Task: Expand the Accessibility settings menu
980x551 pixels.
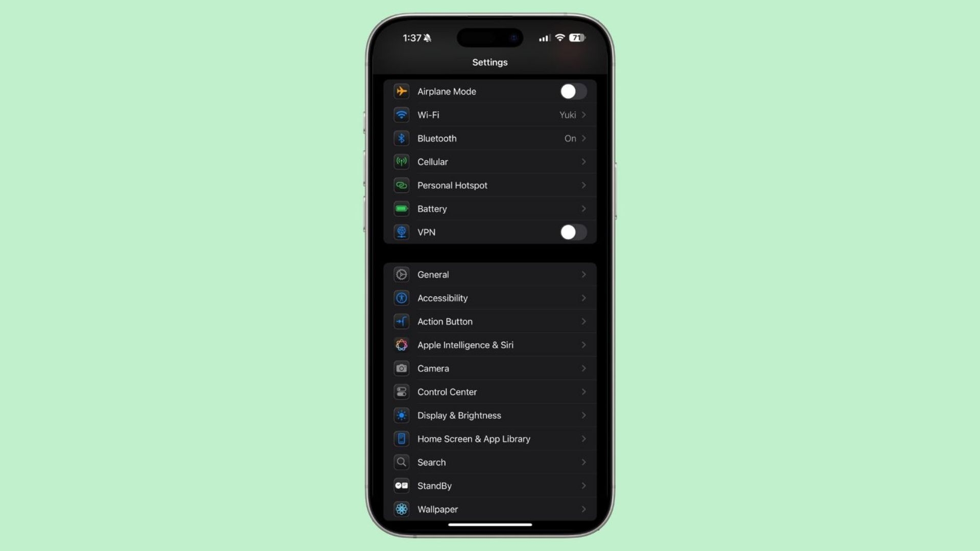Action: click(x=489, y=297)
